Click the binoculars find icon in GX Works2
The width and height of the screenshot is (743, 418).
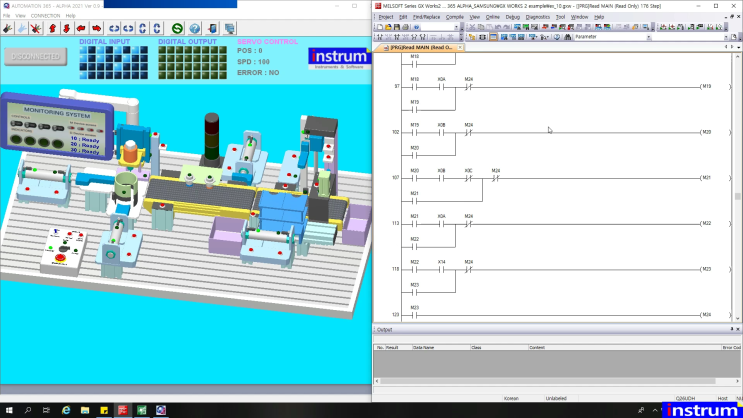pos(567,37)
